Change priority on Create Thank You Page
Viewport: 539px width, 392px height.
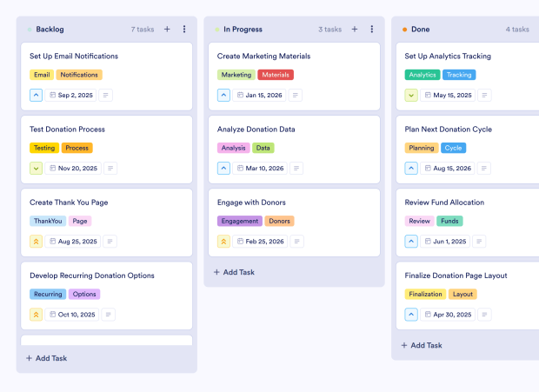[37, 241]
